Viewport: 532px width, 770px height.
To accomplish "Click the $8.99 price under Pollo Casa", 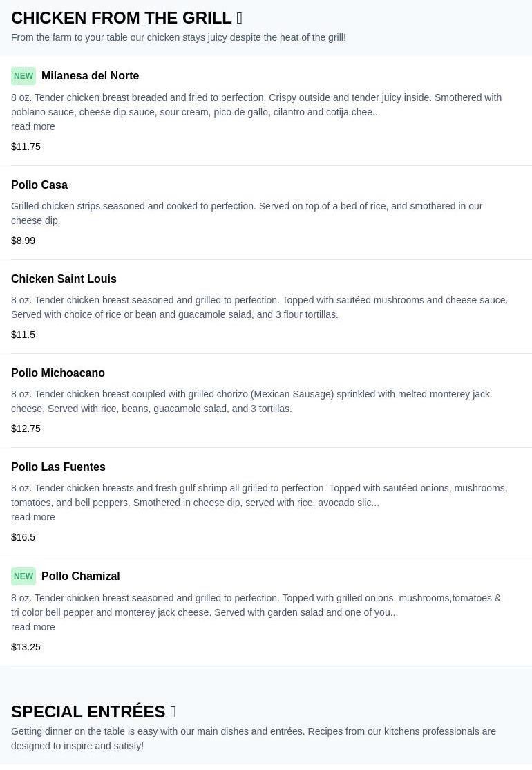I will [23, 241].
